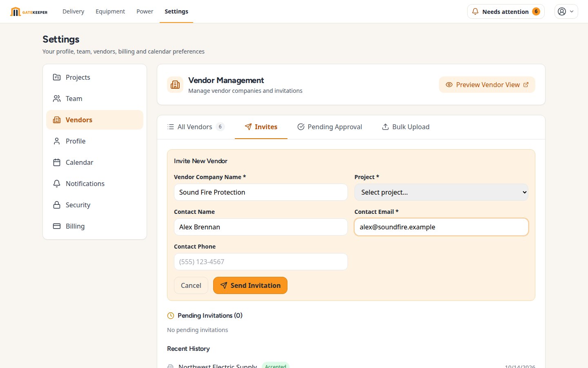Click the 'No pending invitations' text
The width and height of the screenshot is (588, 368).
click(x=198, y=330)
